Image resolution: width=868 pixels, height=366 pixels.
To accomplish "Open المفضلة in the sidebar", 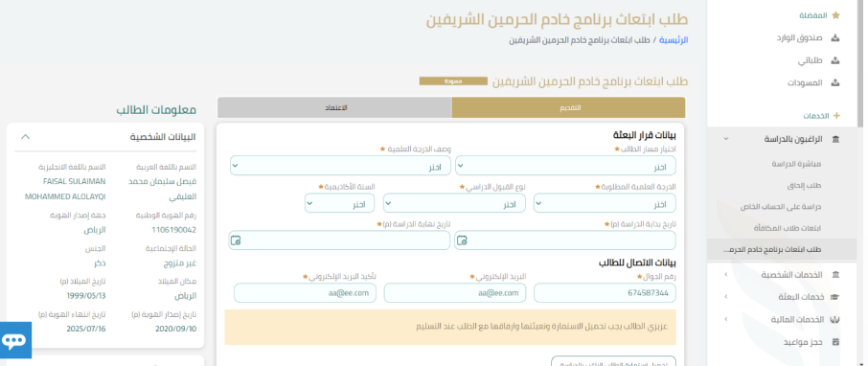I will [812, 15].
